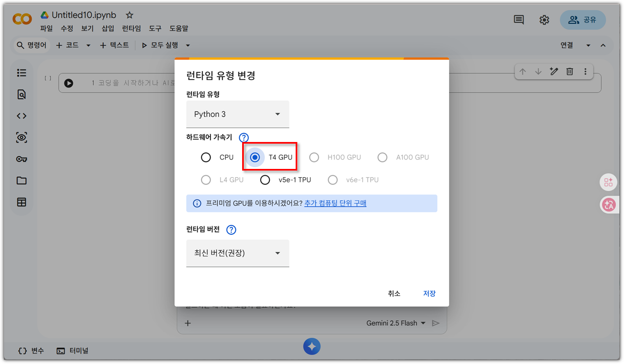This screenshot has height=364, width=624.
Task: Click the send arrow in Gemini prompt
Action: 436,323
